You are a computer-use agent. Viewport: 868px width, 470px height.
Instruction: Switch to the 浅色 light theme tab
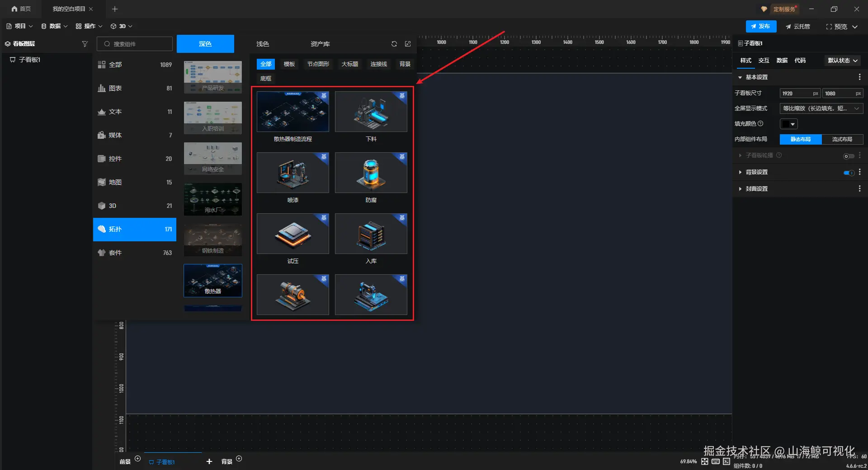(x=263, y=44)
